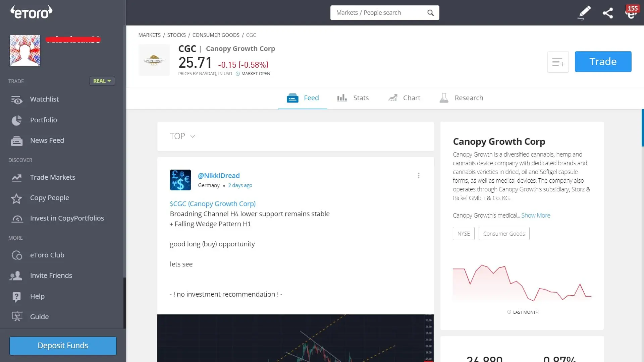Screen dimensions: 644x362
Task: Select the Trade Markets chart icon
Action: (x=17, y=177)
